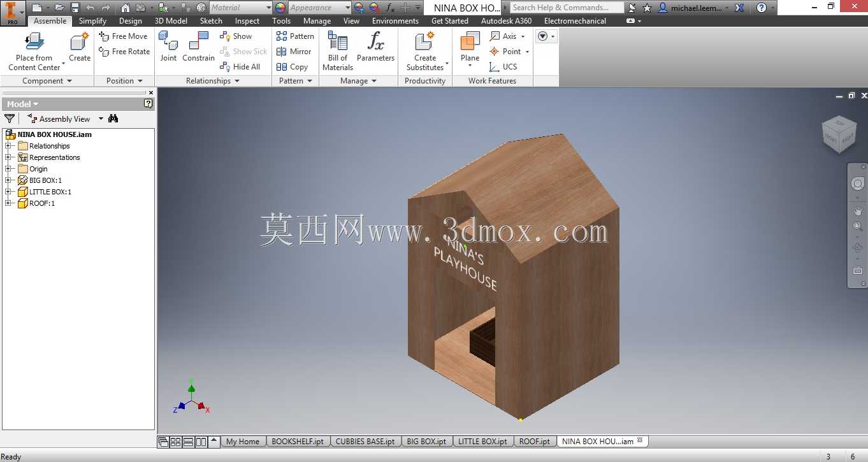
Task: Click the browser filter funnel icon
Action: point(10,119)
